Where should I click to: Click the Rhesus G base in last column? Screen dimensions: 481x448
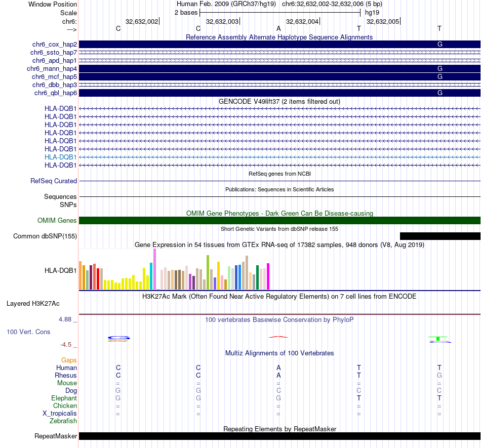pyautogui.click(x=439, y=375)
